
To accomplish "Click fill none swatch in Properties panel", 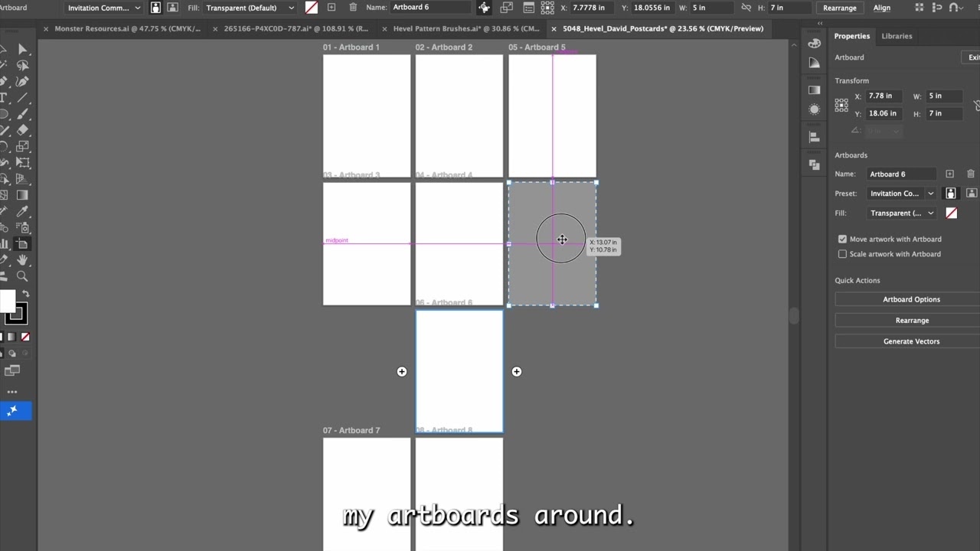I will coord(951,214).
